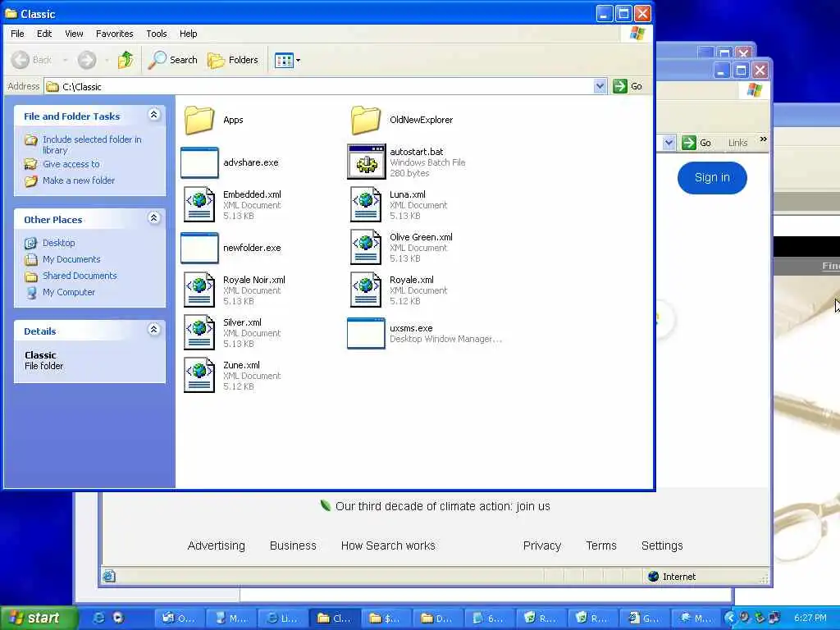840x630 pixels.
Task: Select the newfolder.exe file icon
Action: [199, 248]
